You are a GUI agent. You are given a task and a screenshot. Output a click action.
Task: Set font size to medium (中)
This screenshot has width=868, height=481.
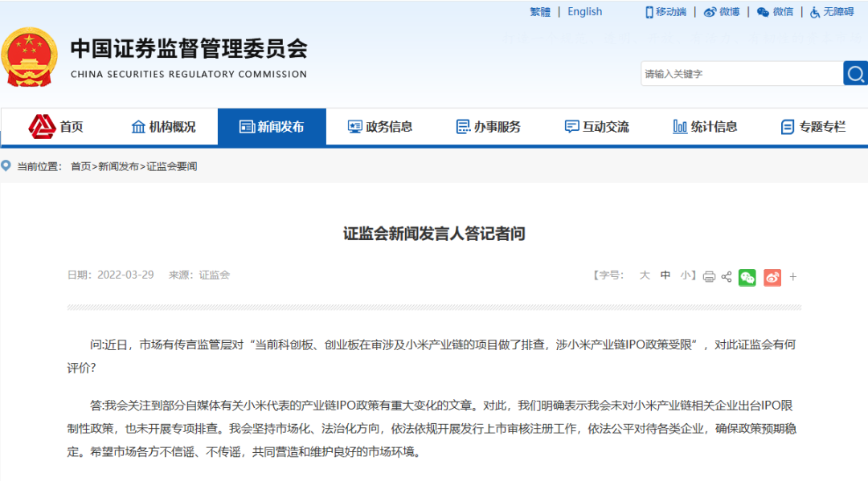pyautogui.click(x=665, y=275)
